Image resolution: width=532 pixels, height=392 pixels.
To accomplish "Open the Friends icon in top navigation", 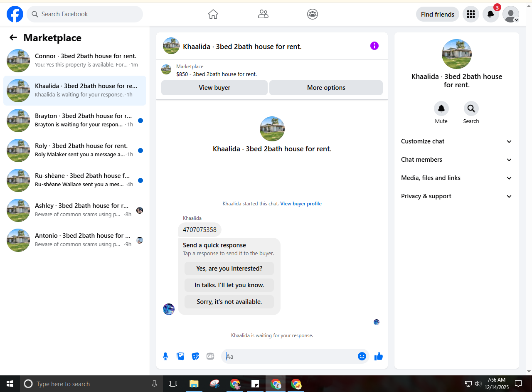I will click(x=263, y=14).
